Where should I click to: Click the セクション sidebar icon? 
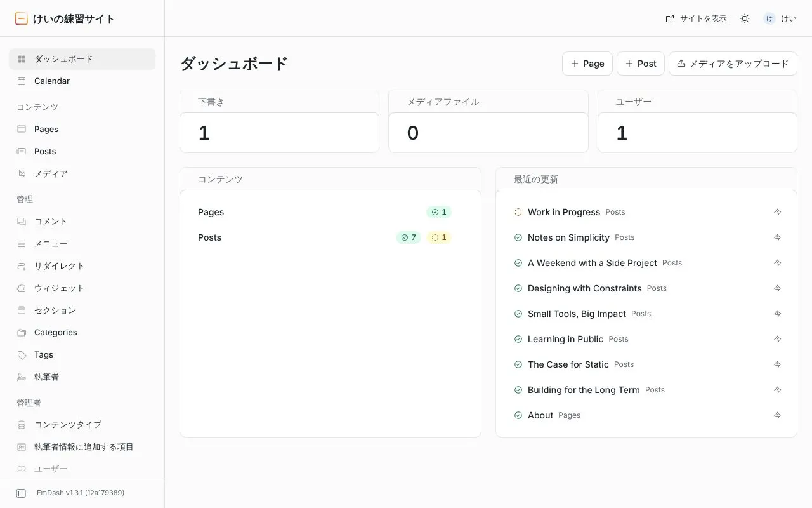click(x=22, y=311)
